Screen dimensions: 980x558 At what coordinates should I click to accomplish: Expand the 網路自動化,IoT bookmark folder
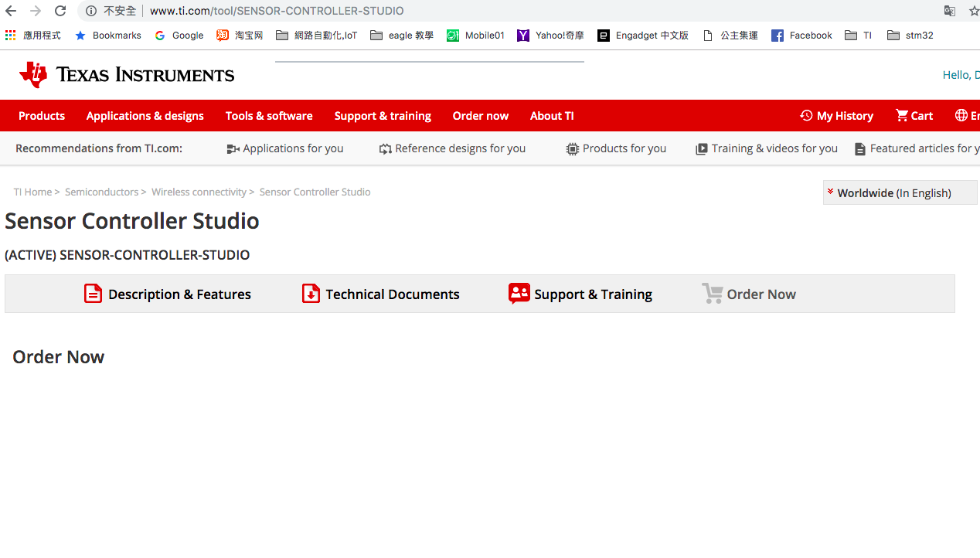point(316,36)
